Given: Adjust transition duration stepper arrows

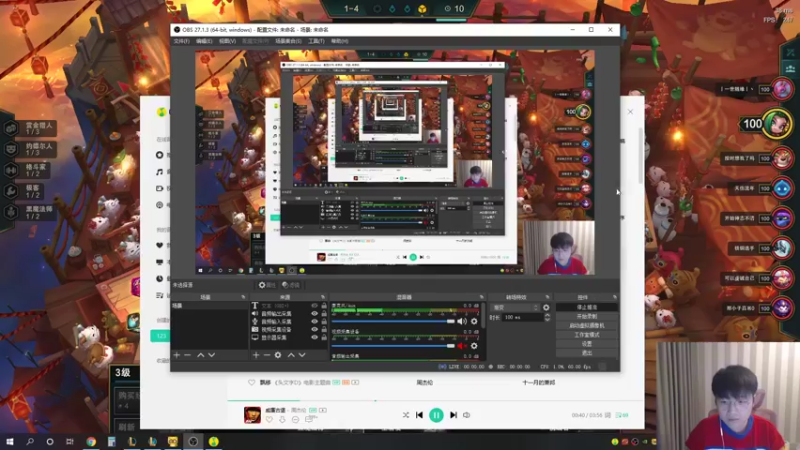Looking at the screenshot, I should [x=547, y=317].
